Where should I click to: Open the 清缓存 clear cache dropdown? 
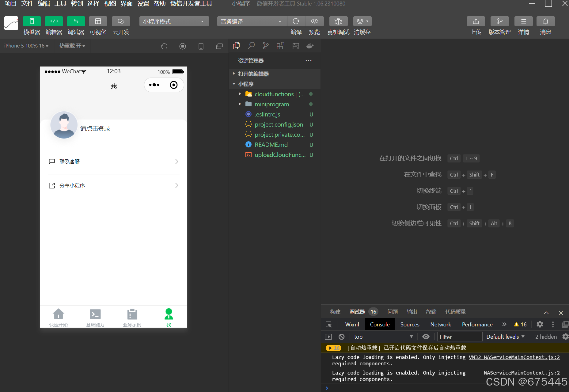tap(362, 21)
